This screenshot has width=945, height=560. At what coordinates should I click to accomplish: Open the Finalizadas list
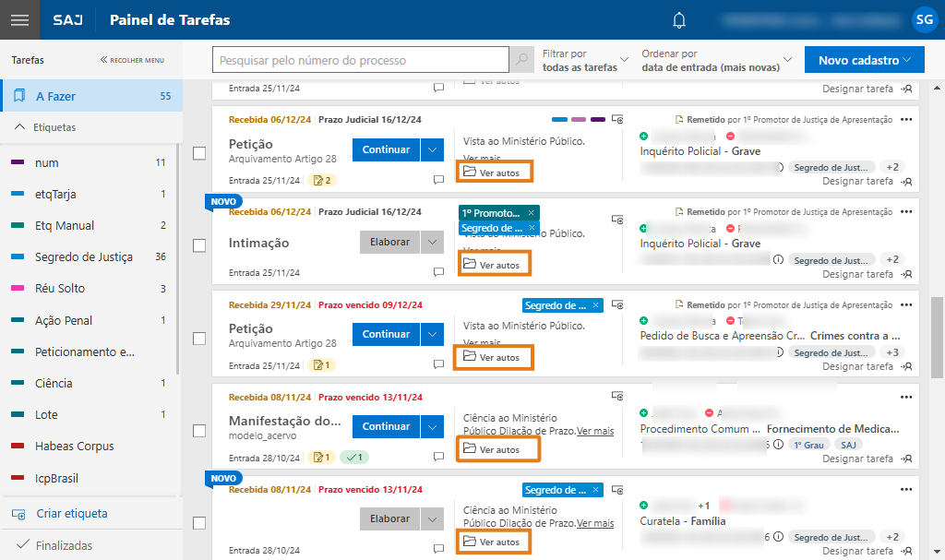[x=64, y=545]
